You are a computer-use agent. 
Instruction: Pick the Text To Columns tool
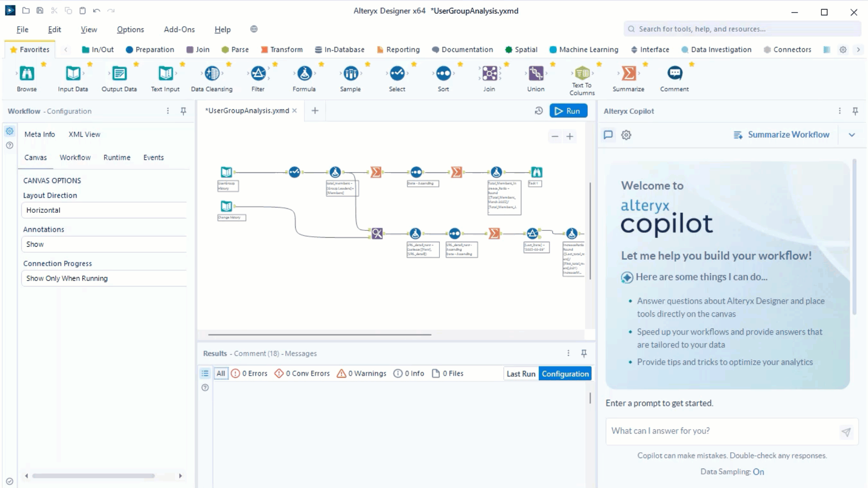[x=582, y=73]
